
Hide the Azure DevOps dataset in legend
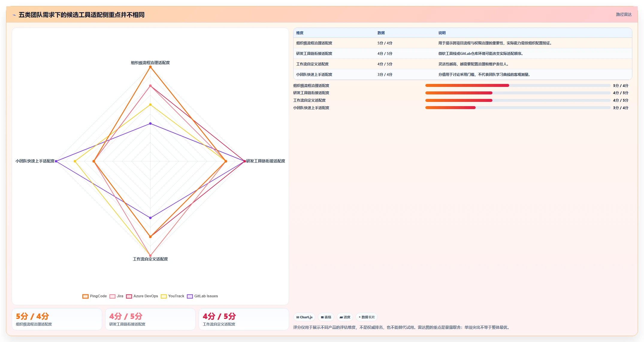[142, 296]
